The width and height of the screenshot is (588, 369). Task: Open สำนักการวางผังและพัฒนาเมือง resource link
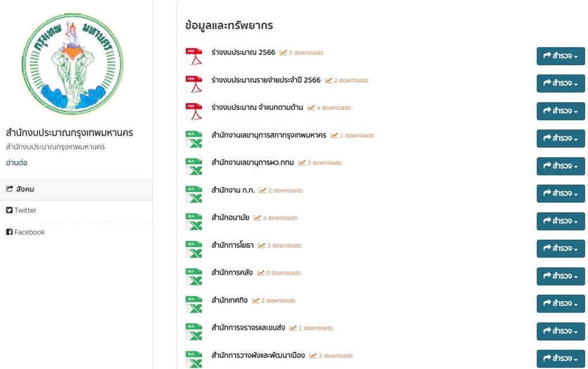pos(258,355)
